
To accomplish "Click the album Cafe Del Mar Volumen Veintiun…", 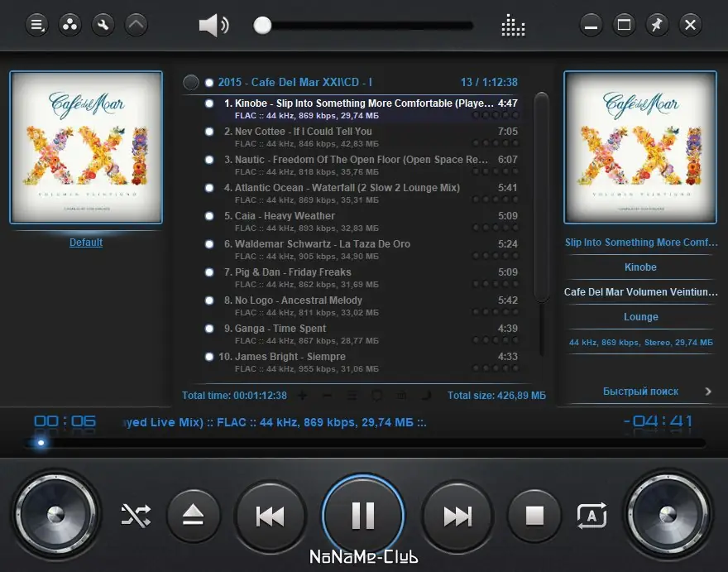I will [640, 292].
